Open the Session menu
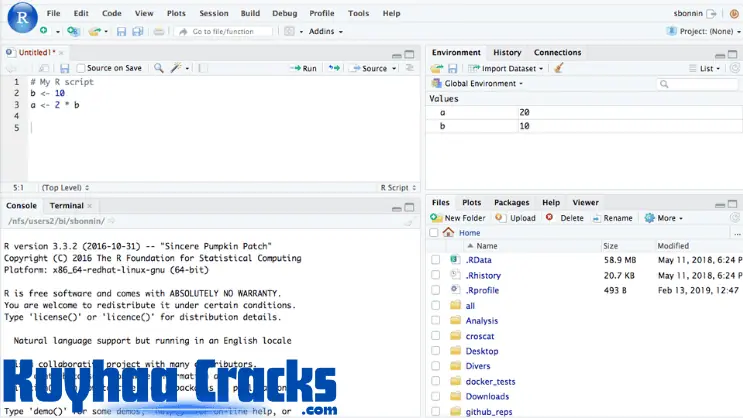The width and height of the screenshot is (743, 418). pyautogui.click(x=212, y=13)
